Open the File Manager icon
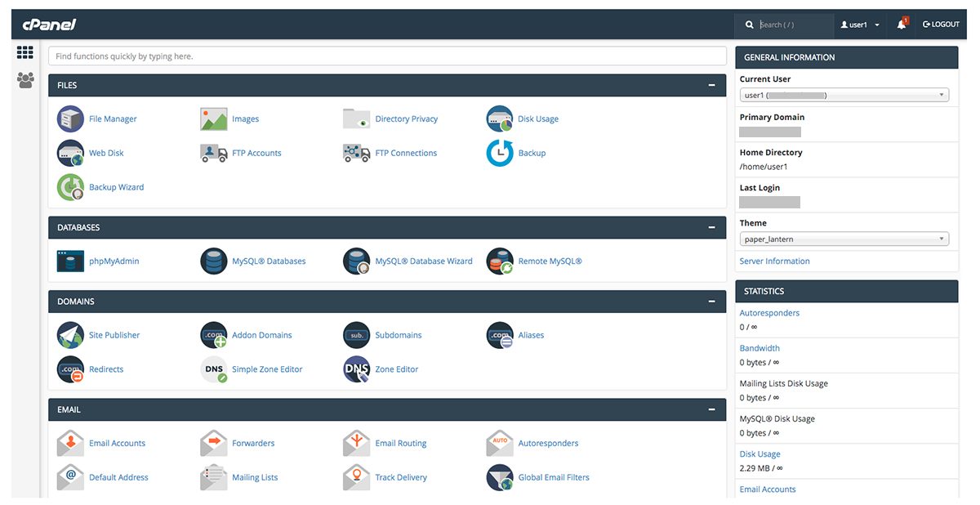Screen dimensions: 980x505 [x=70, y=118]
